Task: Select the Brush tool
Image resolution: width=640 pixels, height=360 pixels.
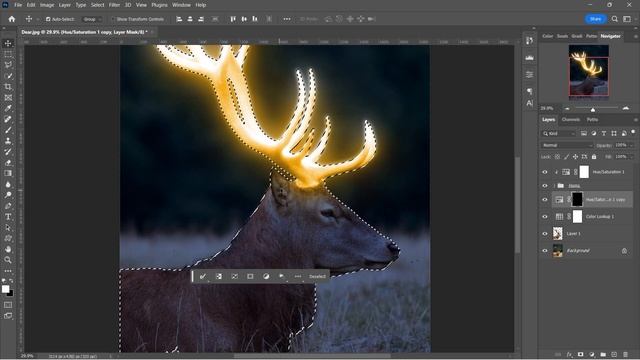Action: pyautogui.click(x=8, y=130)
